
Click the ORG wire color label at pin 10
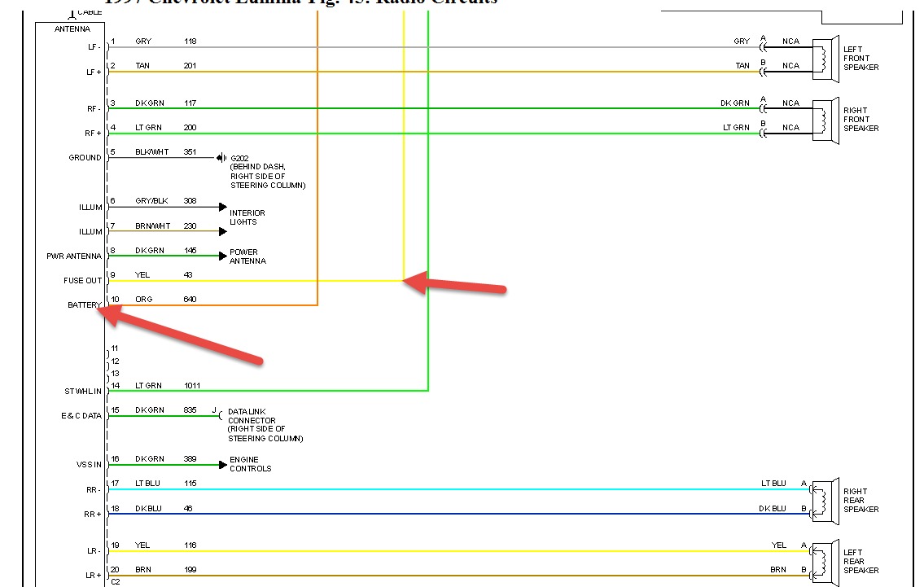coord(144,299)
